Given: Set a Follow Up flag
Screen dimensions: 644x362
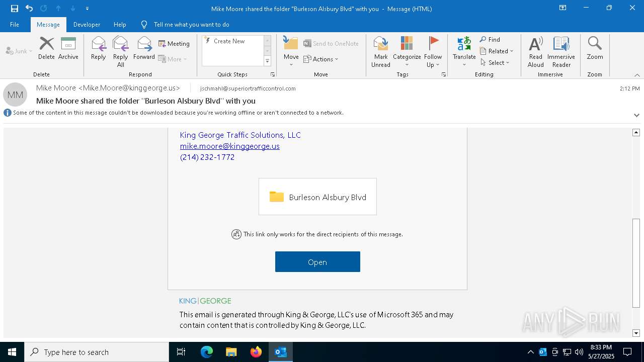Looking at the screenshot, I should [x=433, y=51].
